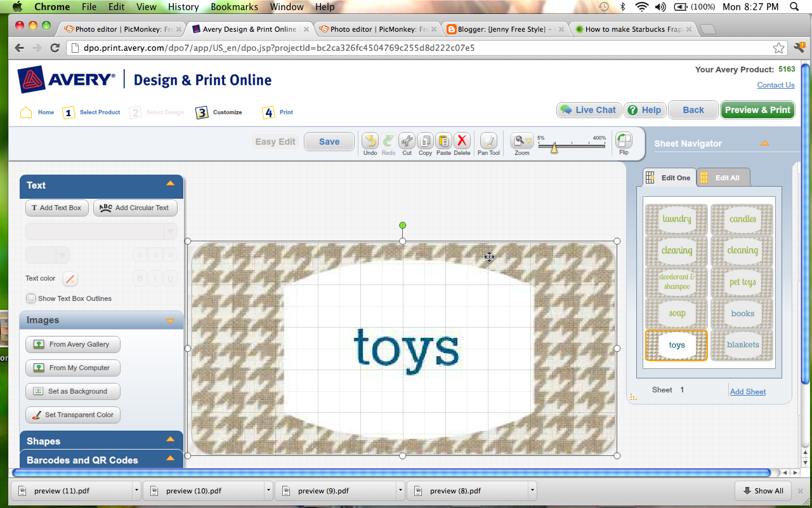
Task: Click the Help button
Action: click(645, 110)
